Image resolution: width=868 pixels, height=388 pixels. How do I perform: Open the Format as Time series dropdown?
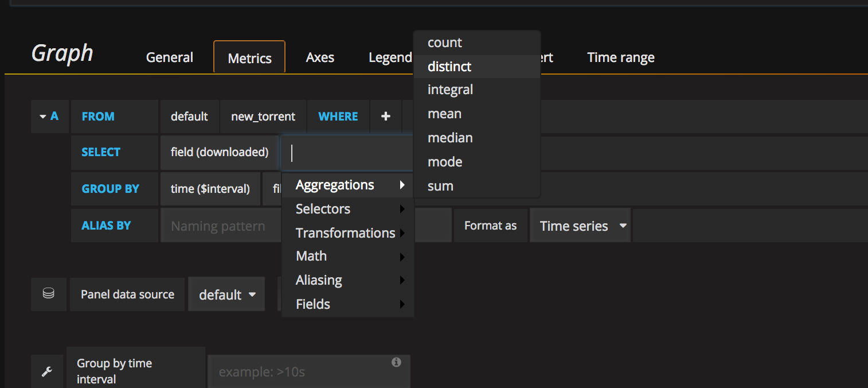click(580, 226)
